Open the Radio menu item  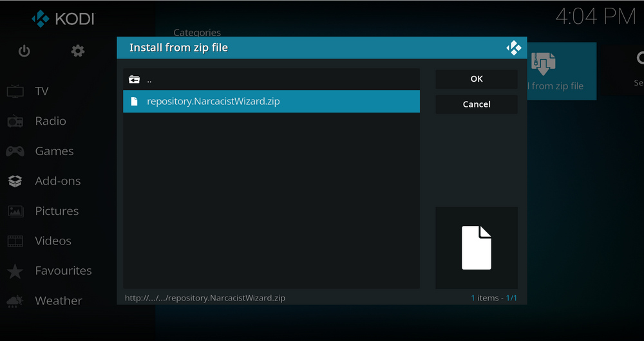(x=50, y=121)
